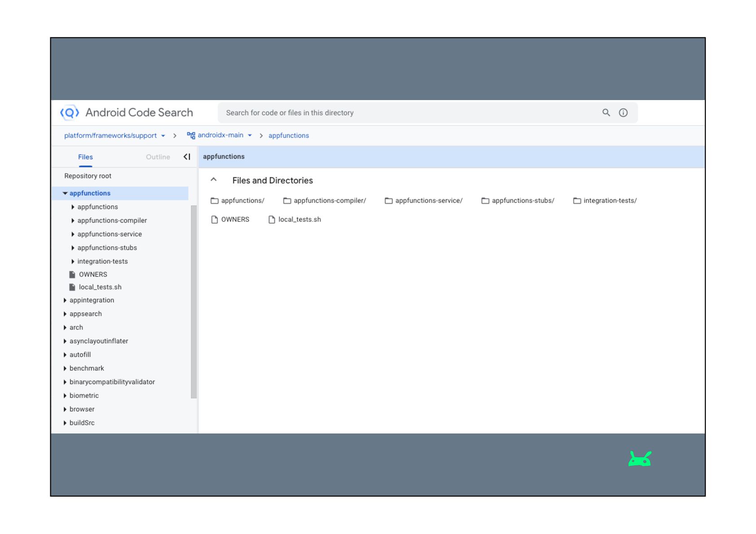Image resolution: width=756 pixels, height=534 pixels.
Task: Click the appfunctions header title bar
Action: pos(452,157)
